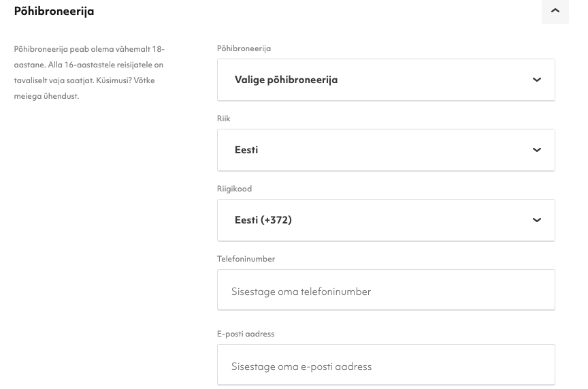The image size is (588, 389).
Task: Click the chevron icon in the Riigikood box
Action: [x=537, y=220]
